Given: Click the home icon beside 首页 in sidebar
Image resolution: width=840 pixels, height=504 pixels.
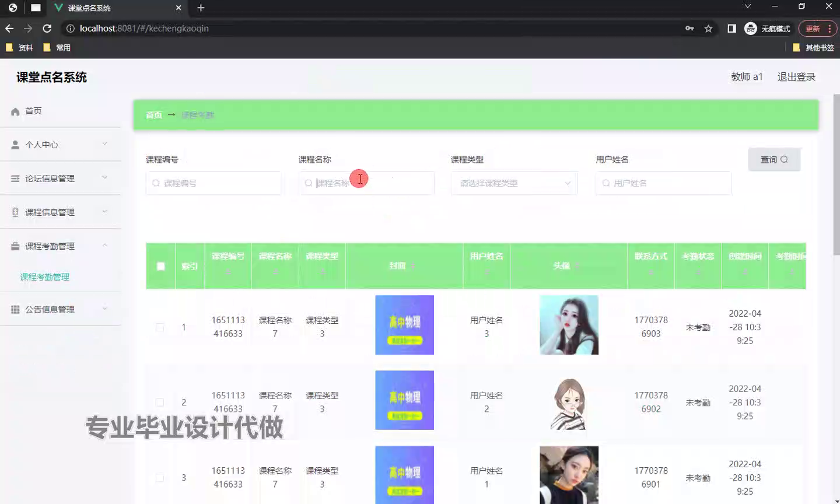Looking at the screenshot, I should (x=15, y=111).
